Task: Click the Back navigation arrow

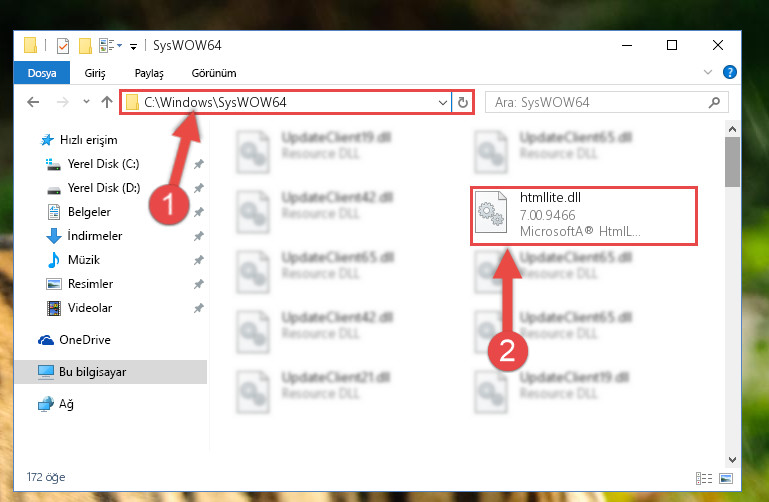Action: point(33,102)
